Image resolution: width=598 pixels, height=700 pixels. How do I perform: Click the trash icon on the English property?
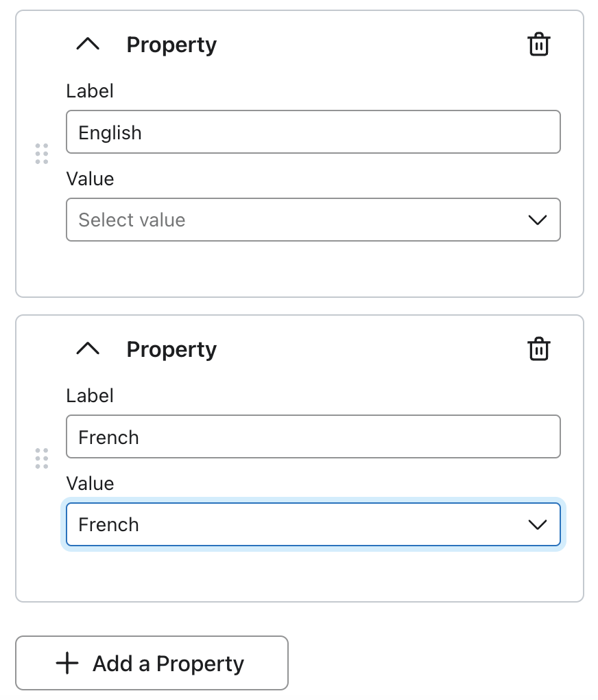539,44
